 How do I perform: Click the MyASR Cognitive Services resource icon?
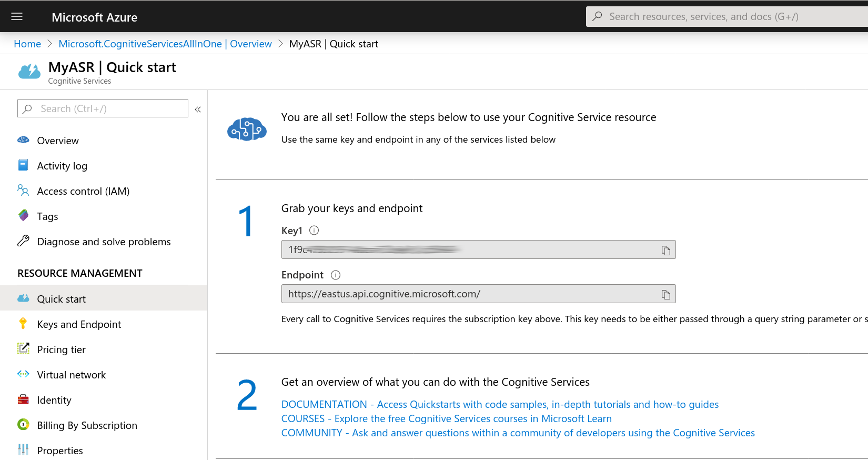click(x=29, y=71)
